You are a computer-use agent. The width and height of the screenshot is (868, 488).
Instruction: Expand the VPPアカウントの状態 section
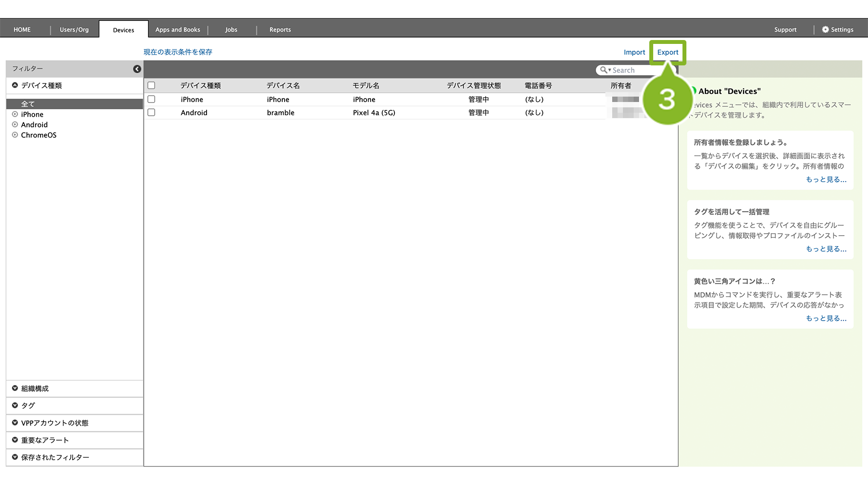[x=15, y=423]
